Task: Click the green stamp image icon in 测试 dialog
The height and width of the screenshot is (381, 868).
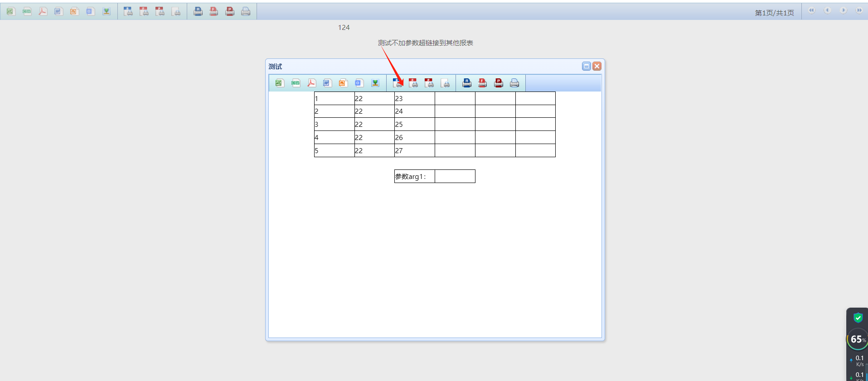Action: pyautogui.click(x=375, y=83)
